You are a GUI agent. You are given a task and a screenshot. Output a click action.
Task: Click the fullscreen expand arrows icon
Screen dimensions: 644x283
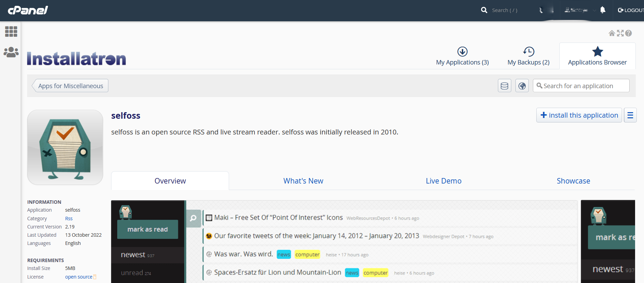[620, 33]
